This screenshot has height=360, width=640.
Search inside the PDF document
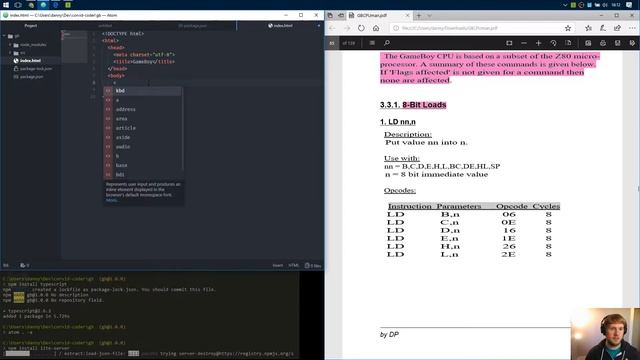[387, 43]
